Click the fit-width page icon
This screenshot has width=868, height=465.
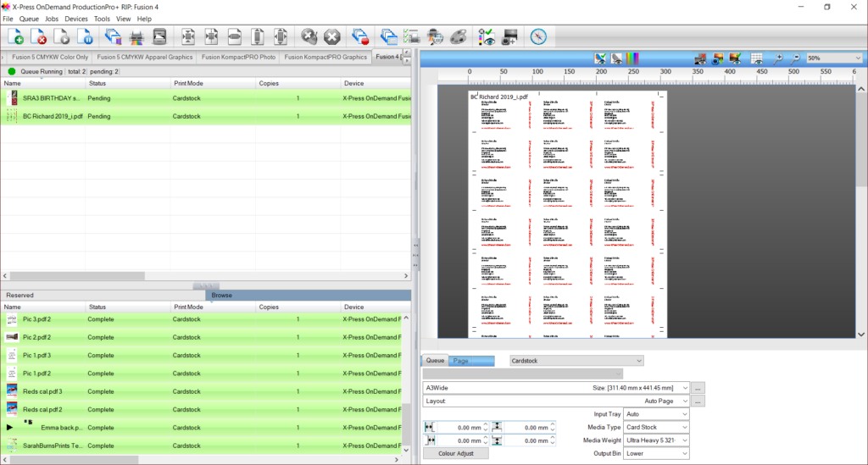(235, 37)
